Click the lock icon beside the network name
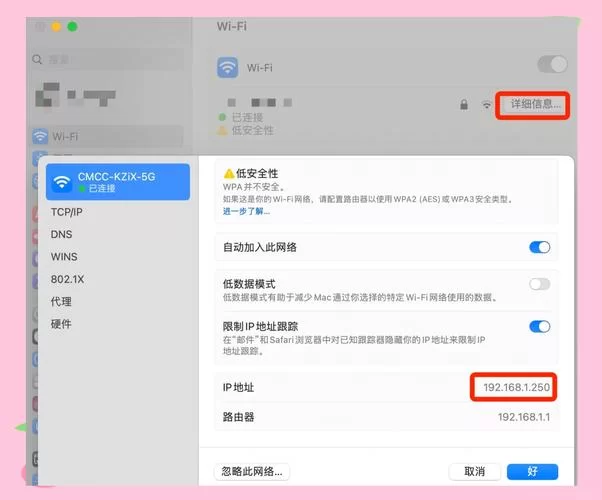 464,104
